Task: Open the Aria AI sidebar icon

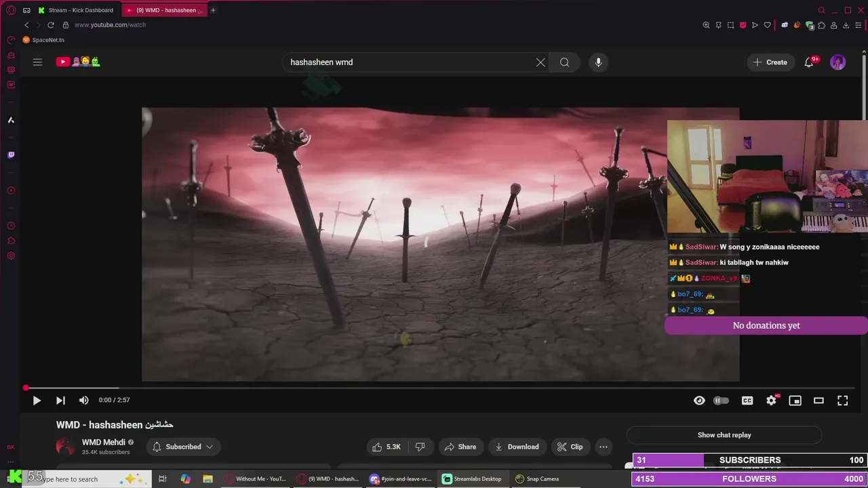Action: coord(11,120)
